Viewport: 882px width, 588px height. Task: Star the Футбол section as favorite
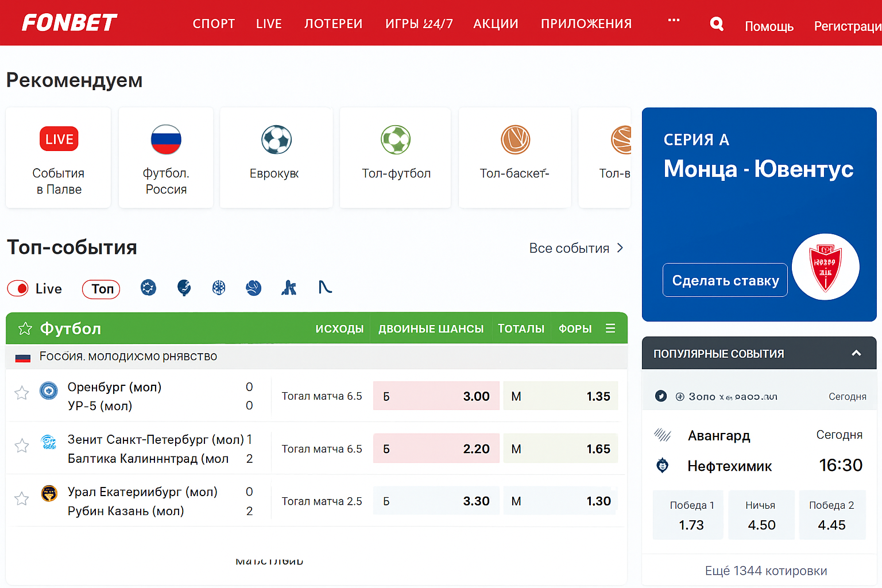pos(25,328)
